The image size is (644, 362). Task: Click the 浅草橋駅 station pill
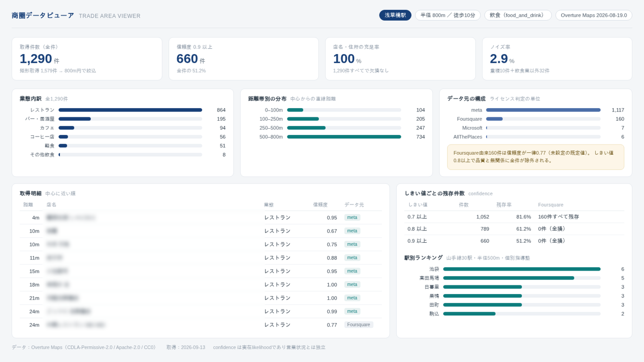(395, 15)
